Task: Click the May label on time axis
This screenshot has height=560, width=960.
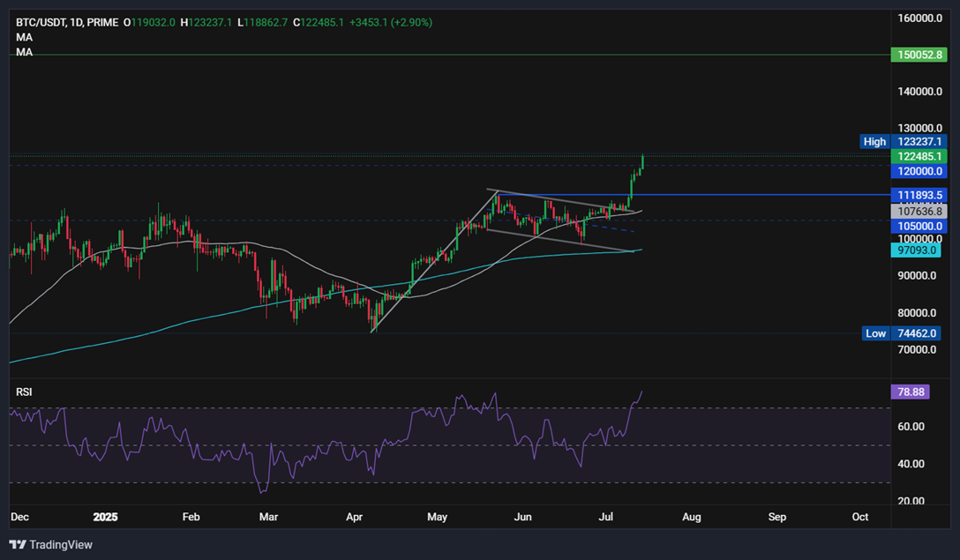Action: (x=437, y=517)
